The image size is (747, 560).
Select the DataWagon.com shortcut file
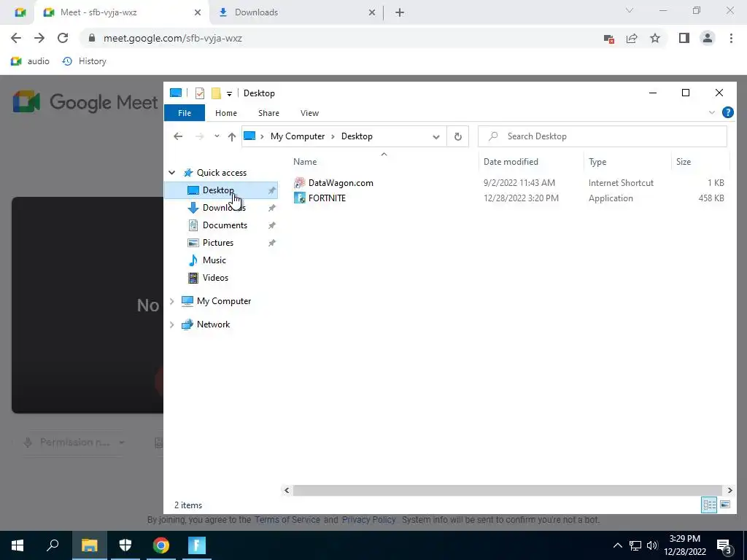(341, 183)
